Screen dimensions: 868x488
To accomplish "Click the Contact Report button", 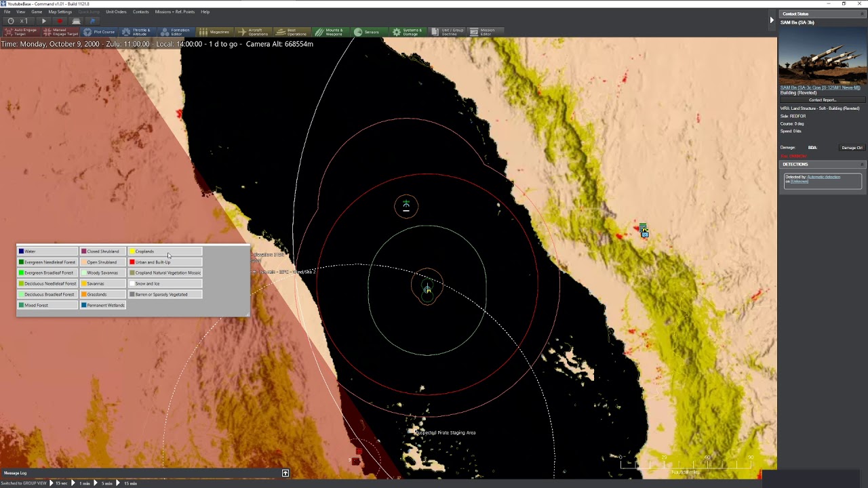I will 822,100.
